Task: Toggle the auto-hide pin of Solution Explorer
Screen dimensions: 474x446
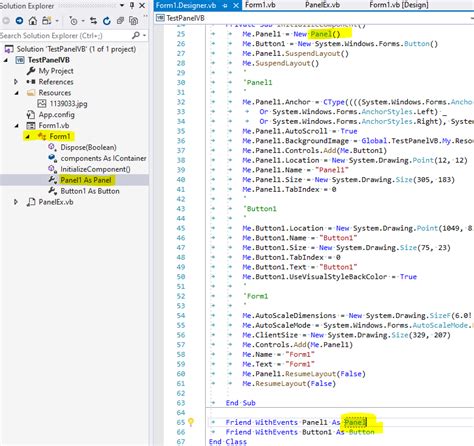Action: pos(132,5)
